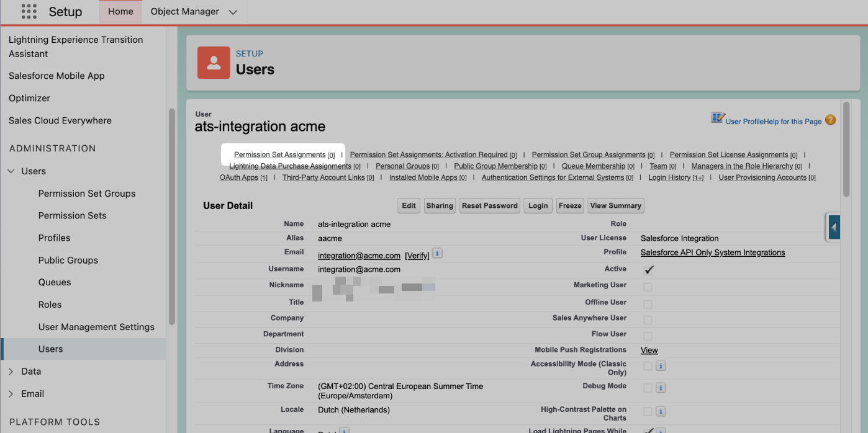The image size is (868, 433).
Task: Toggle Accessibility Mode checkbox
Action: 648,366
